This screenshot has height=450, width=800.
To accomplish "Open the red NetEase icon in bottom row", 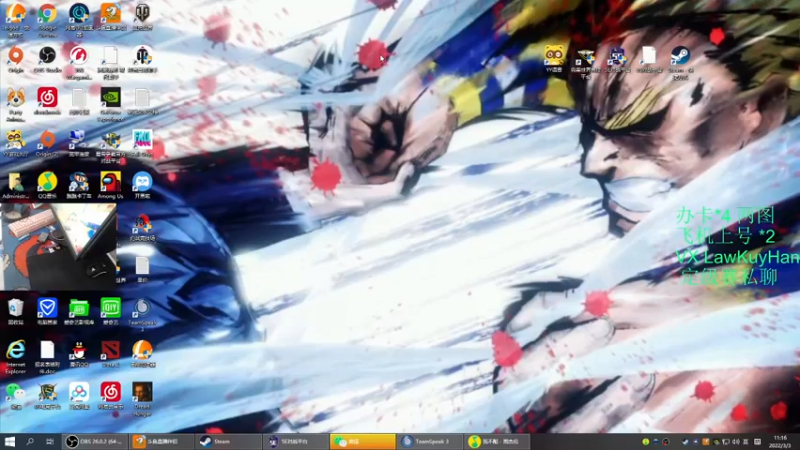I will point(111,396).
